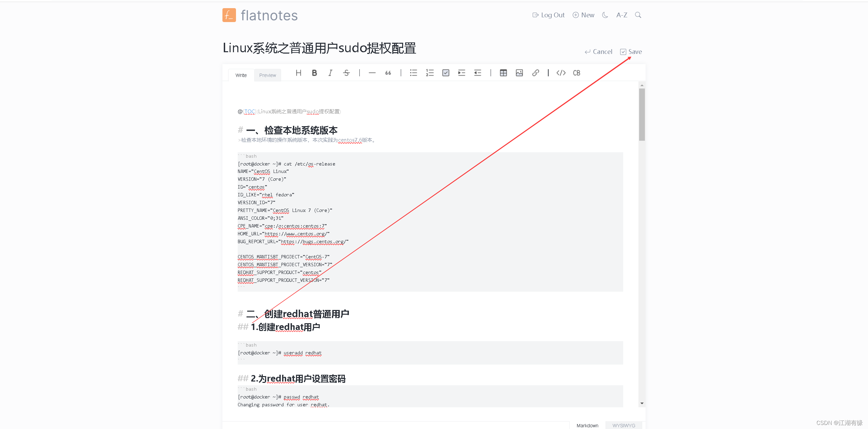Save the note
The height and width of the screenshot is (429, 868).
tap(631, 52)
